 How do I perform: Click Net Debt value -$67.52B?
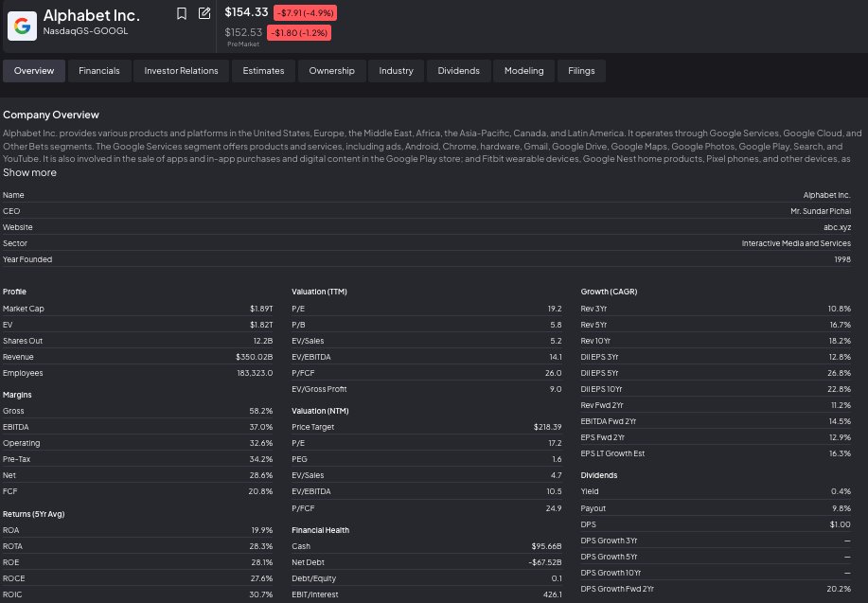[x=544, y=562]
